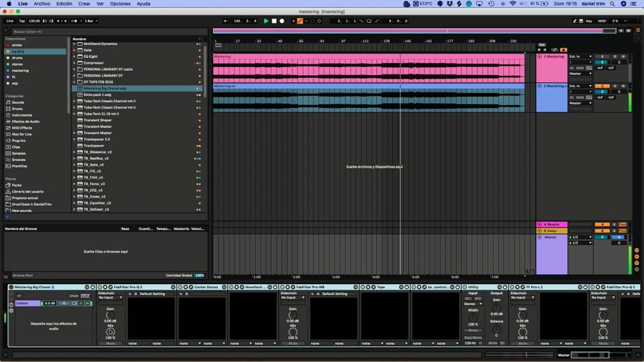Open the 1 Mastering Ext. In dropdown
Screen dimensions: 644x362
pos(580,56)
